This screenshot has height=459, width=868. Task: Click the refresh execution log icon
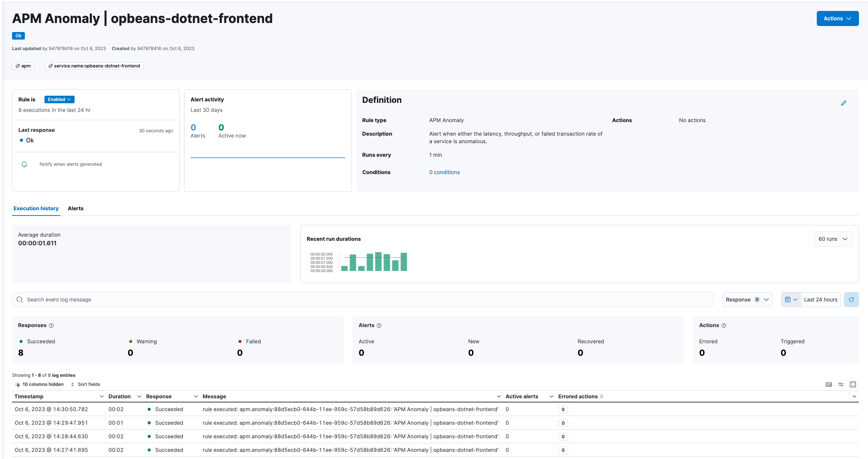tap(851, 300)
